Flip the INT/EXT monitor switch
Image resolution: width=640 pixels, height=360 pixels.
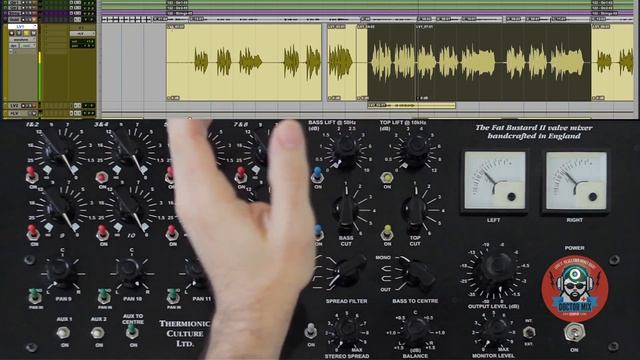pyautogui.click(x=529, y=332)
